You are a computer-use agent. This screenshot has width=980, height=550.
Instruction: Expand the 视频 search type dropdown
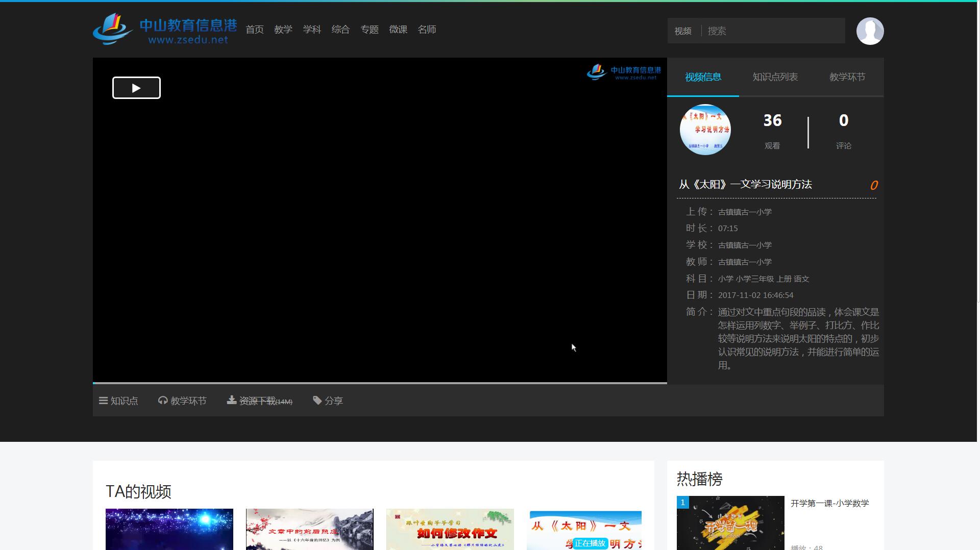[x=683, y=31]
